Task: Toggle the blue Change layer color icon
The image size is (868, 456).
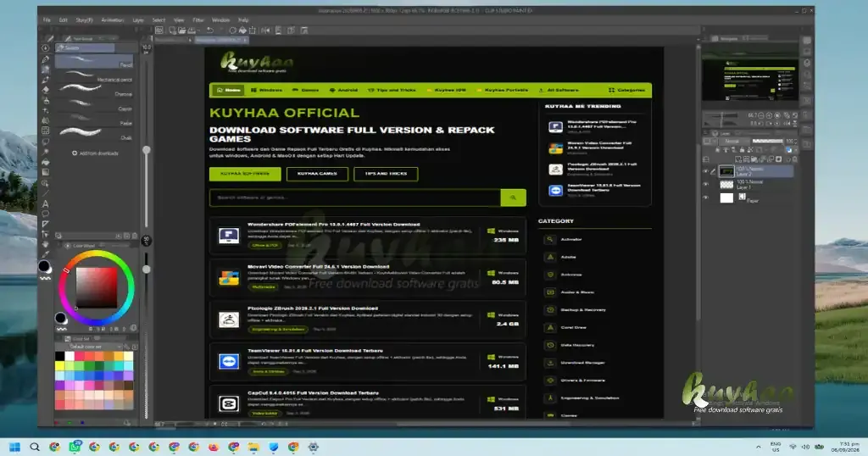Action: click(789, 150)
